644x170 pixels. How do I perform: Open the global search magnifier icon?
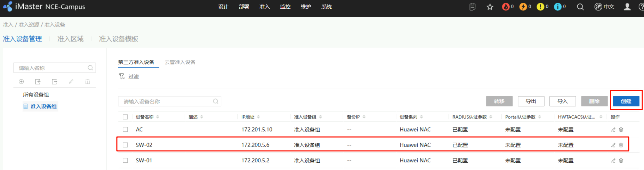pyautogui.click(x=580, y=7)
